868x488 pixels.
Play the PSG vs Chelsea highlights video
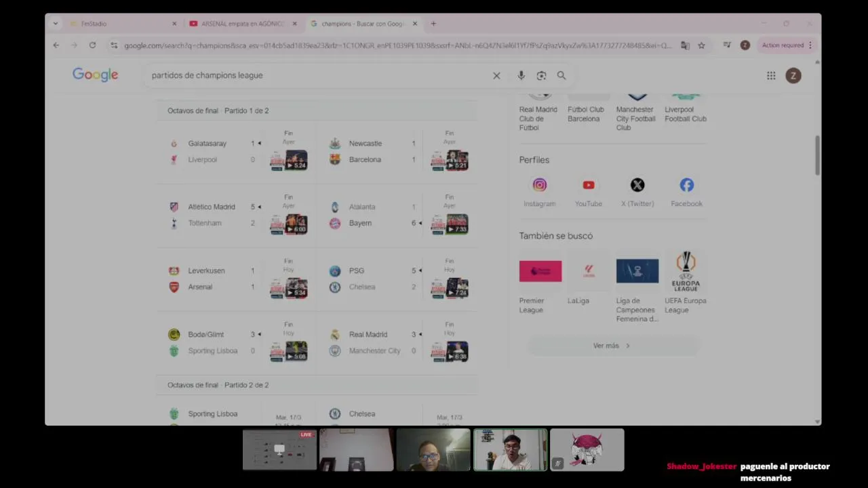click(x=450, y=288)
